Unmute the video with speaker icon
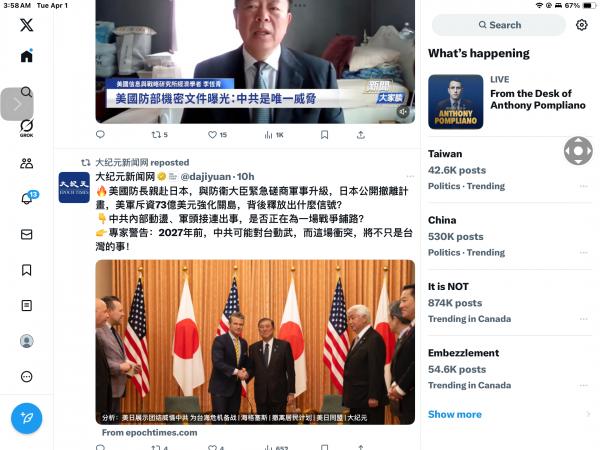The height and width of the screenshot is (450, 600). pyautogui.click(x=403, y=112)
